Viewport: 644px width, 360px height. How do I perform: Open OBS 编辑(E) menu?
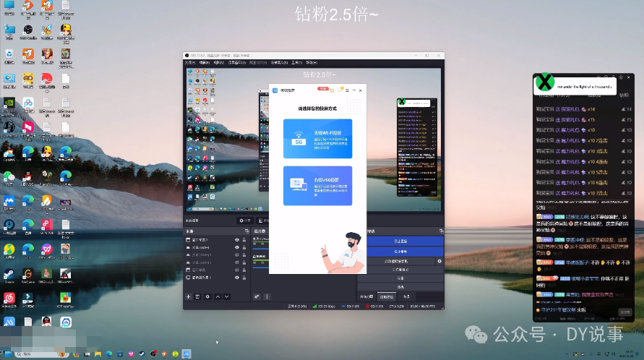(x=205, y=63)
